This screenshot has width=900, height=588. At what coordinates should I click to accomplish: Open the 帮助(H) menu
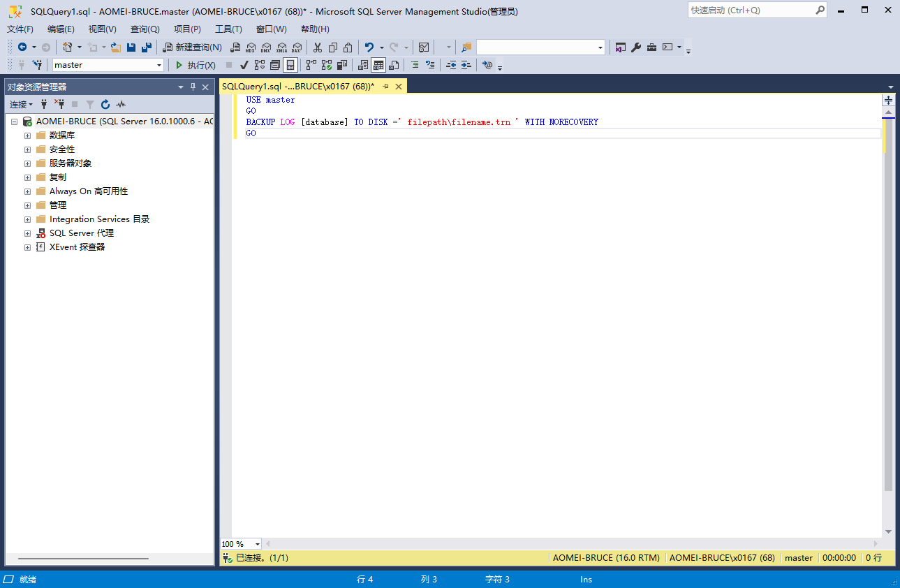(x=315, y=29)
